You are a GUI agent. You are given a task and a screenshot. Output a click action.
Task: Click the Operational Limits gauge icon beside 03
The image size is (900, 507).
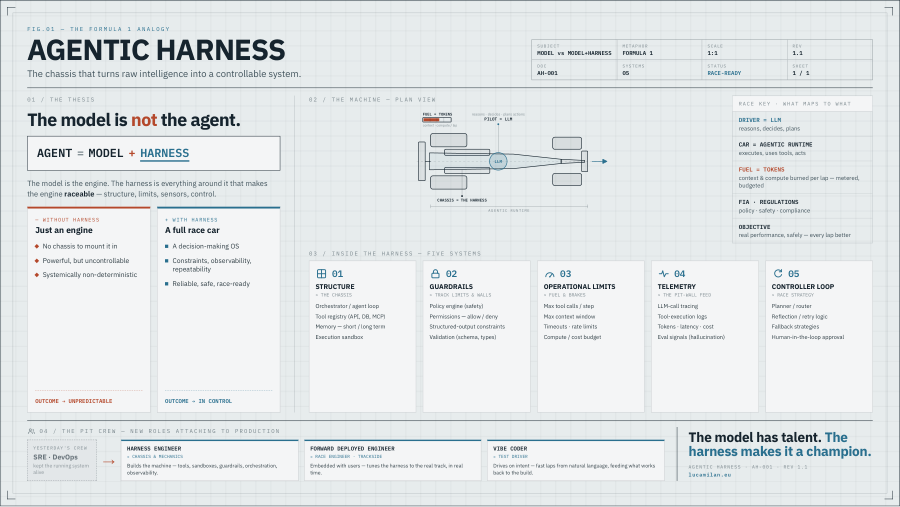pos(549,274)
